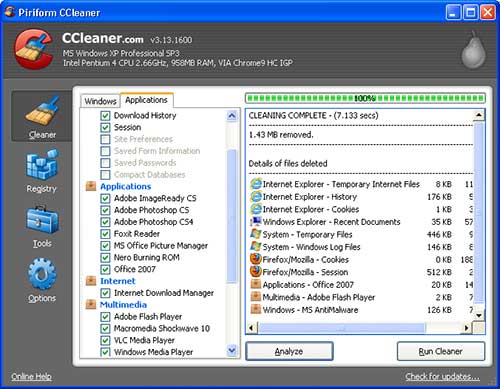Image resolution: width=500 pixels, height=389 pixels.
Task: Open the Check for updates link
Action: click(x=442, y=377)
